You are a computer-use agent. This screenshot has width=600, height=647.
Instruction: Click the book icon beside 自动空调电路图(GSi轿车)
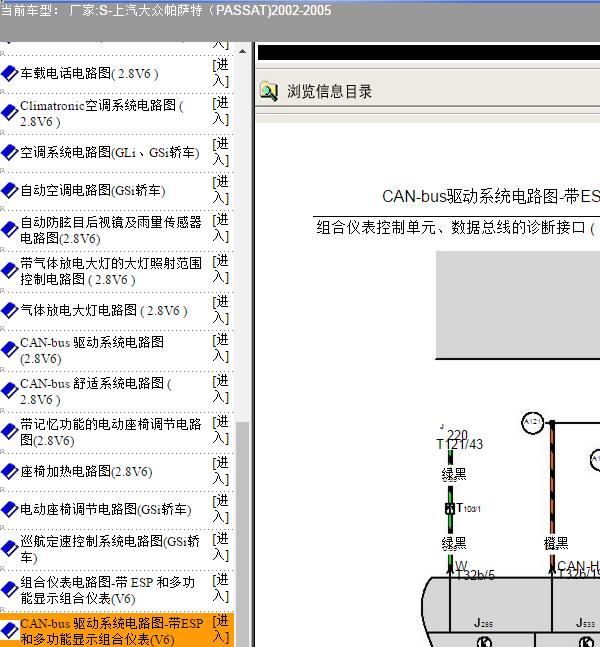point(9,190)
